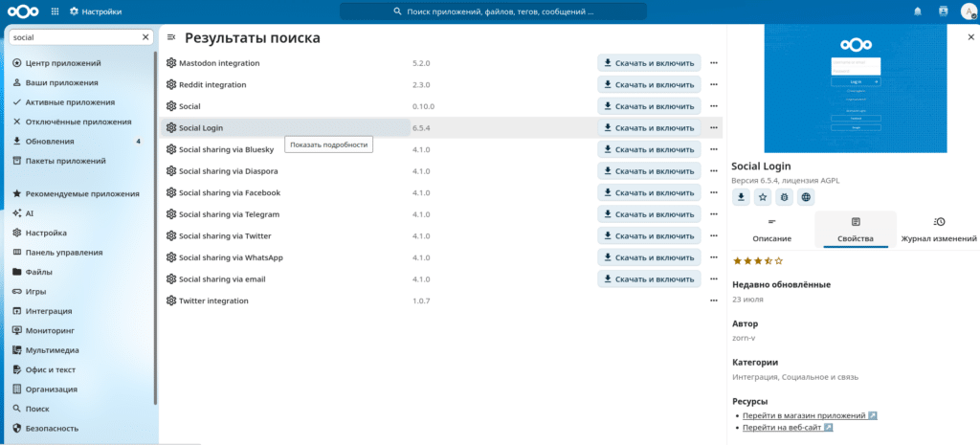
Task: Open more actions for Mastodon integration
Action: pyautogui.click(x=714, y=63)
